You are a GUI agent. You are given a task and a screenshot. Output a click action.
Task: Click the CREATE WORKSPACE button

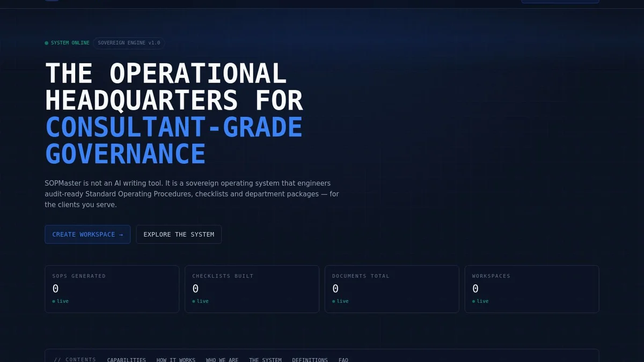tap(87, 234)
